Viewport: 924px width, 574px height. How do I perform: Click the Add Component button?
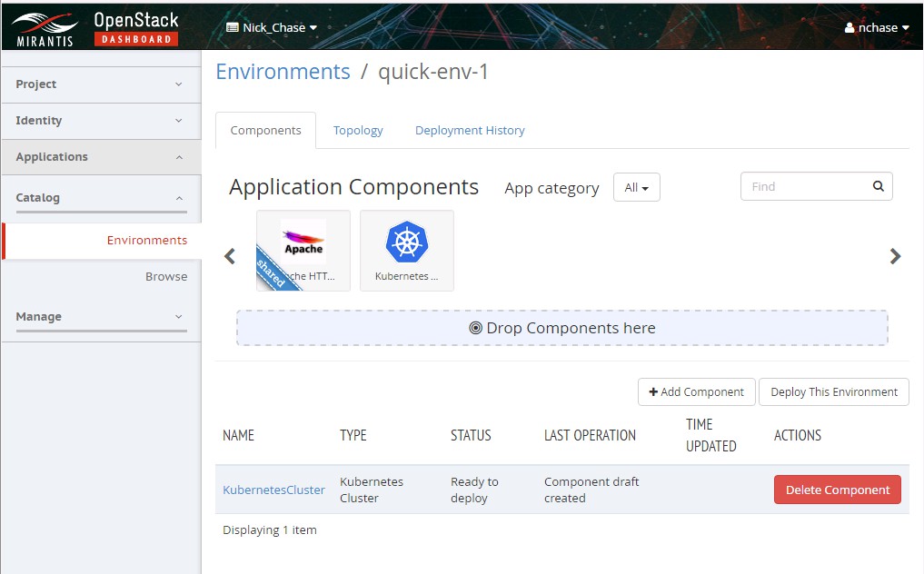697,391
